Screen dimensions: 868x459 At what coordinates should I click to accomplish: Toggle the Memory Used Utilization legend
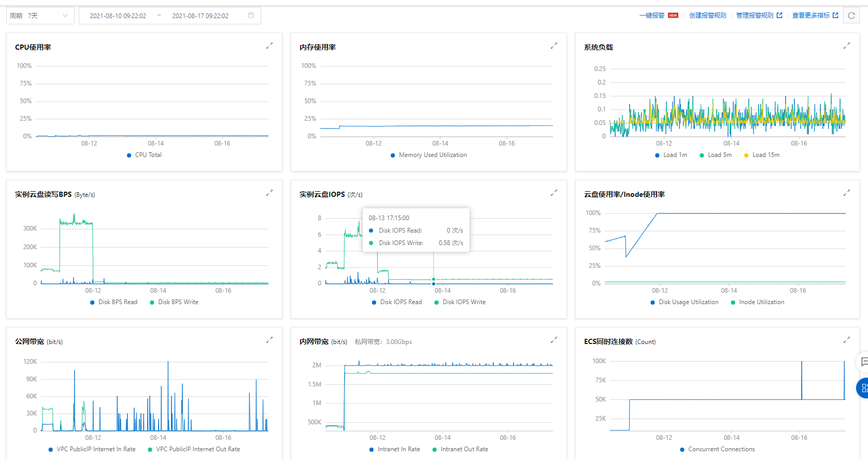[429, 155]
